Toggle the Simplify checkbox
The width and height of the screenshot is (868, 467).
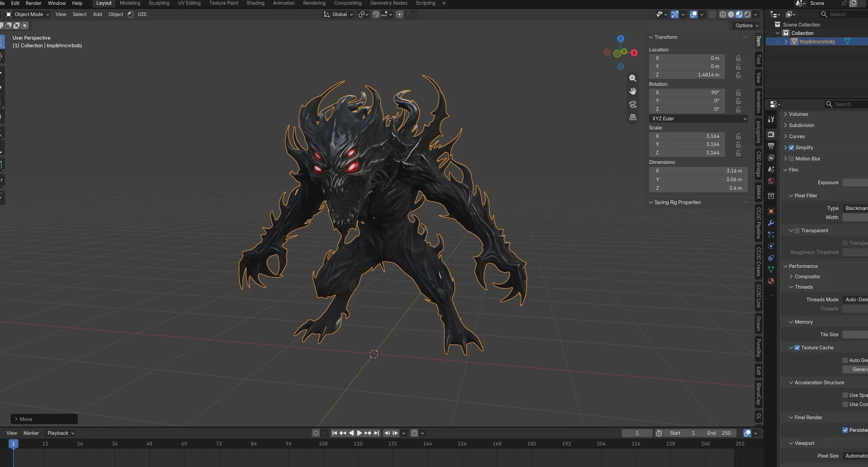pos(792,148)
